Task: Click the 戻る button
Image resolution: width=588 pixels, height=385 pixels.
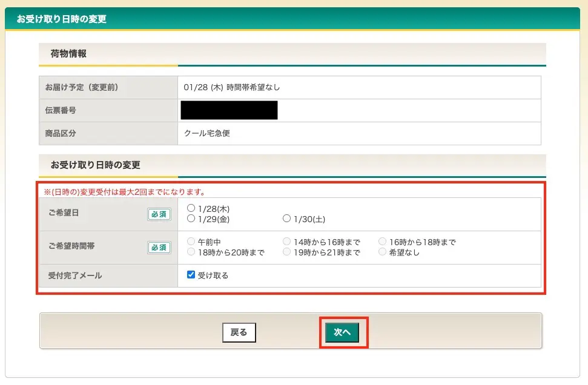Action: (239, 332)
